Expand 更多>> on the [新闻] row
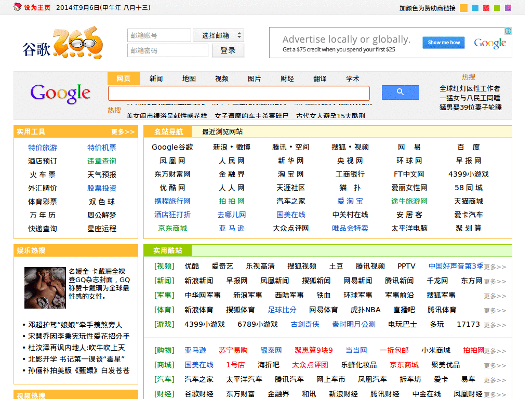532x399 pixels. pyautogui.click(x=495, y=281)
